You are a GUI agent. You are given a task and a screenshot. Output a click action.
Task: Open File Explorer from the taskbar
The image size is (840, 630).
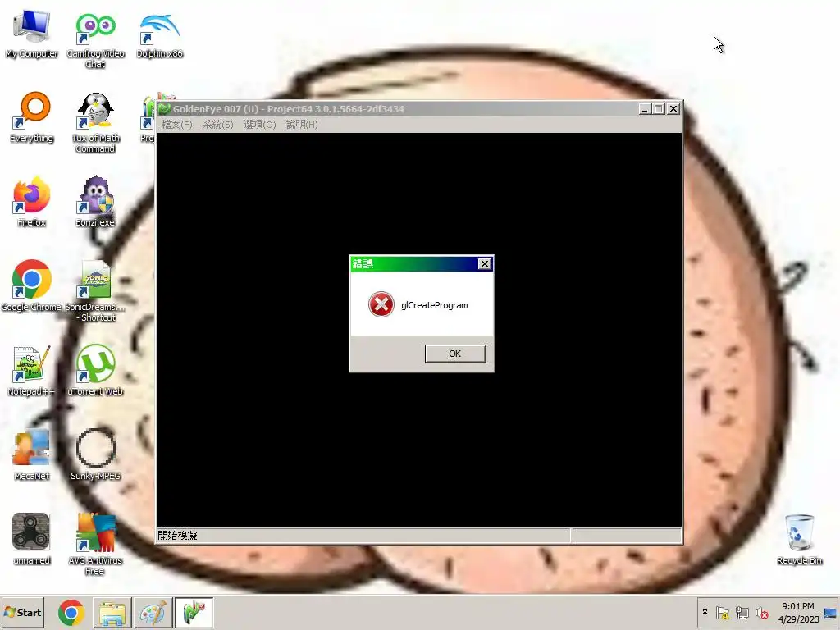pos(112,613)
